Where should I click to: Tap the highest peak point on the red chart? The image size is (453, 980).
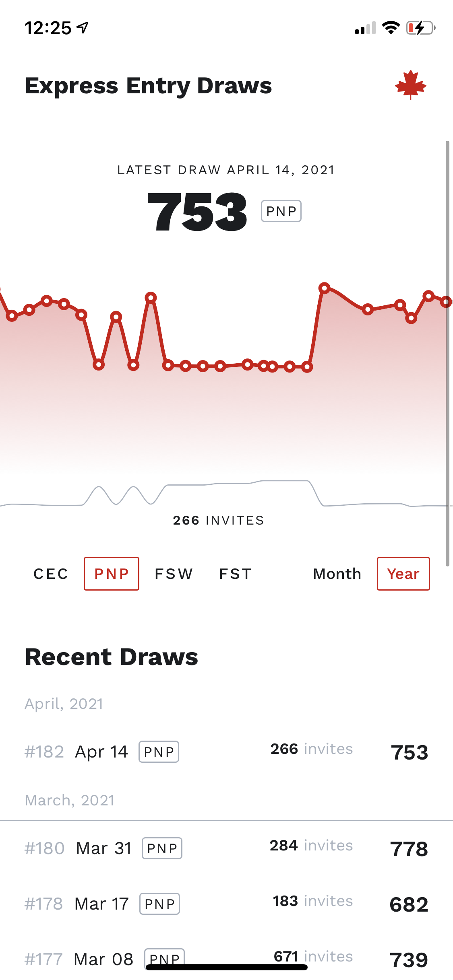[x=324, y=288]
